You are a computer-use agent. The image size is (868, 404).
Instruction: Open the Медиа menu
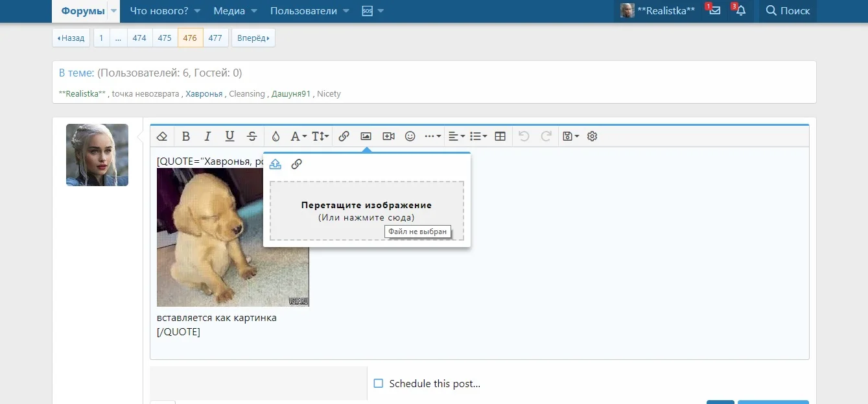click(228, 11)
